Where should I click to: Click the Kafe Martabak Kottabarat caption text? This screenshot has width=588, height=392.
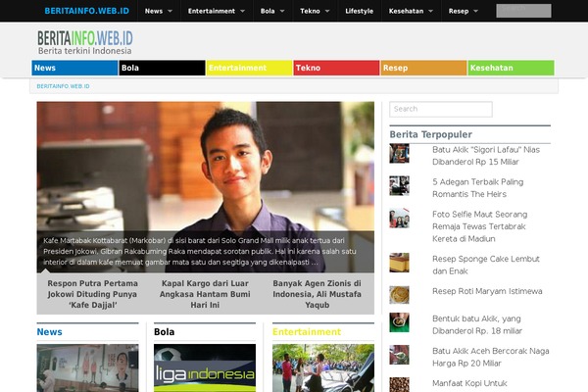click(x=200, y=251)
